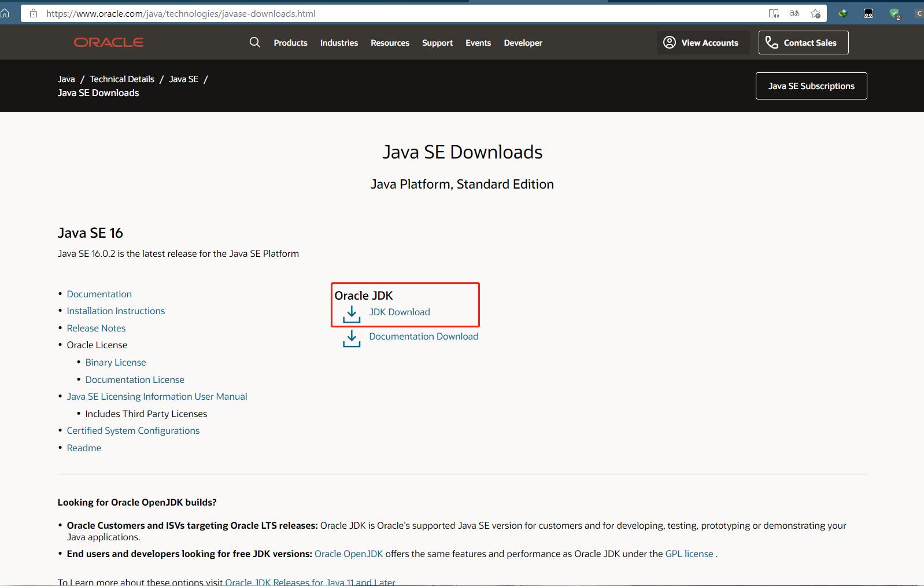
Task: Click the JDK Download link
Action: tap(400, 312)
